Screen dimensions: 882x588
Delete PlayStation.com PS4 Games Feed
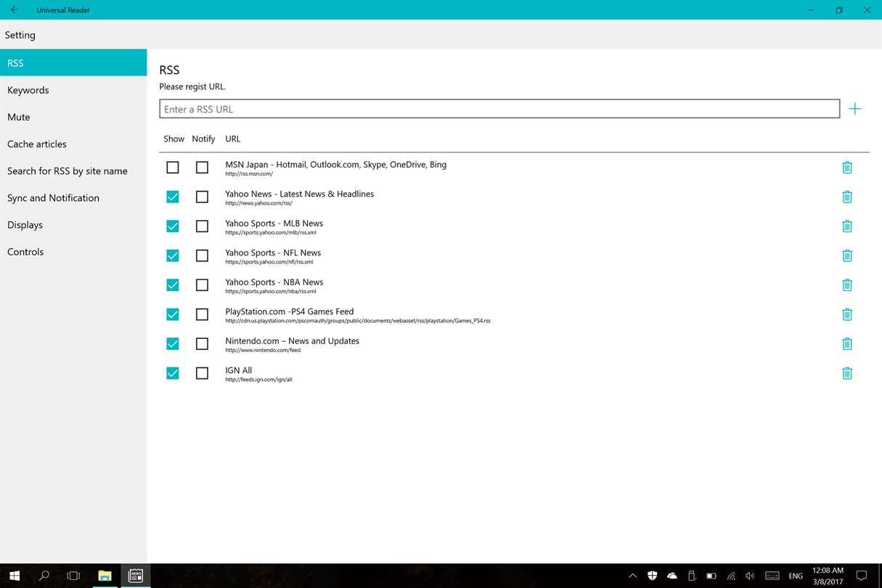pos(846,314)
